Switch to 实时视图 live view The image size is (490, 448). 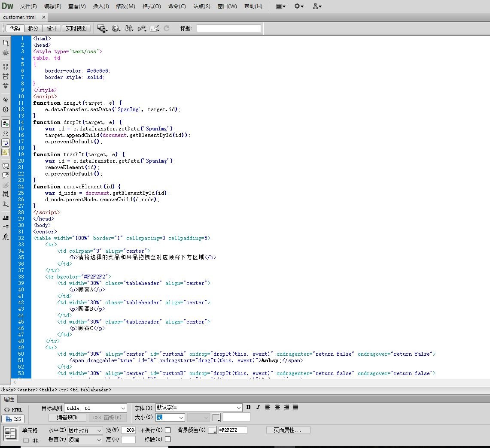click(x=76, y=28)
